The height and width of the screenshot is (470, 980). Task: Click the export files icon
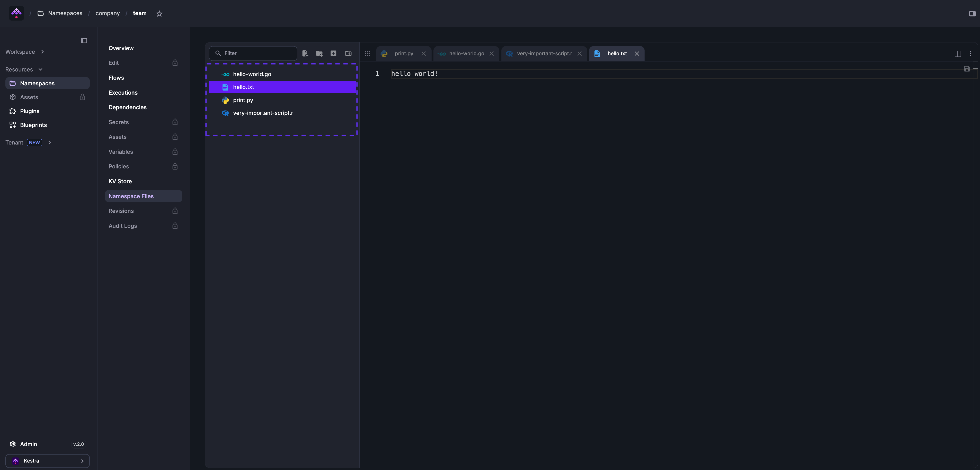point(348,54)
